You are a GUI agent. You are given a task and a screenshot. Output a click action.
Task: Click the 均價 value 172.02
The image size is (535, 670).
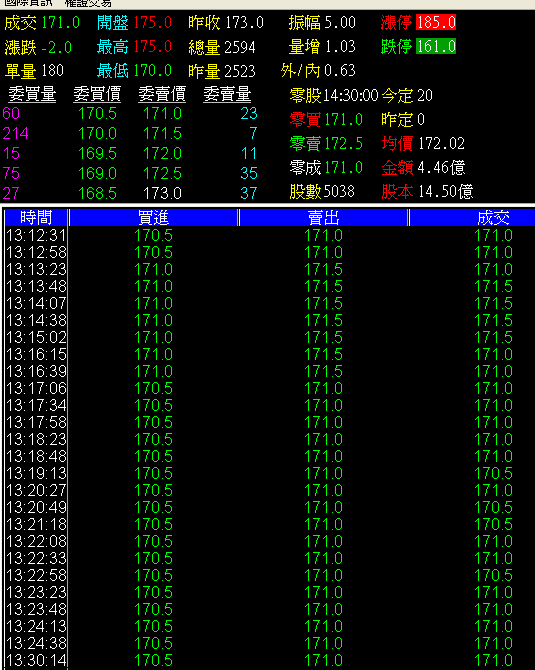tap(441, 143)
